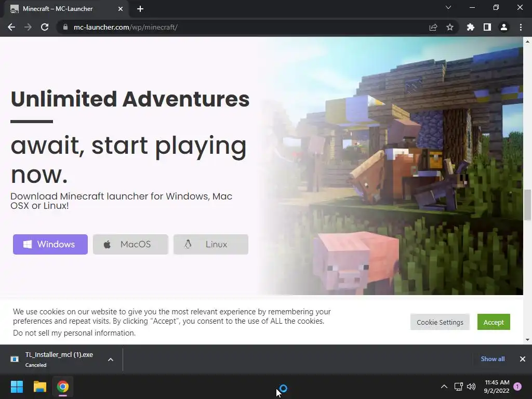Bookmark this page with the star icon

[450, 27]
